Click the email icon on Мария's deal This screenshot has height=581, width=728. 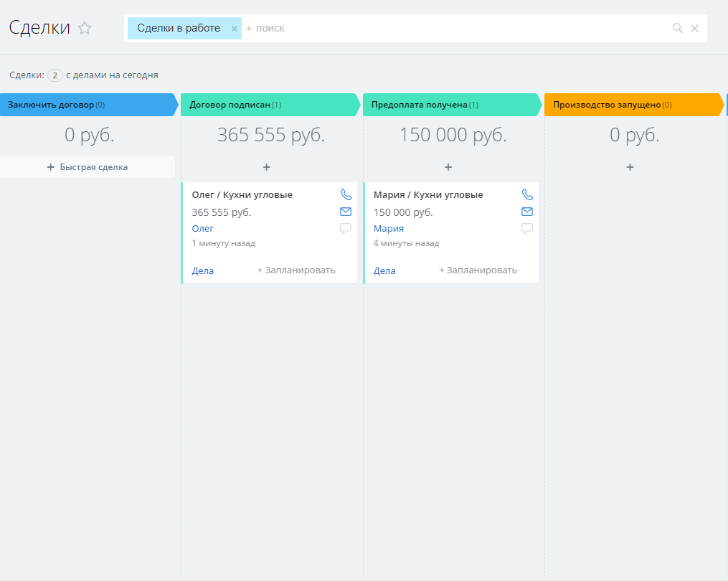(527, 212)
